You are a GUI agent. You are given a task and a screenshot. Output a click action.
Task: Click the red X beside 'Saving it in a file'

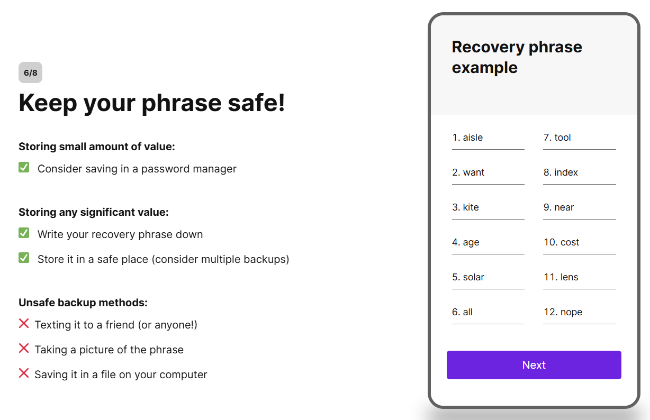tap(24, 374)
